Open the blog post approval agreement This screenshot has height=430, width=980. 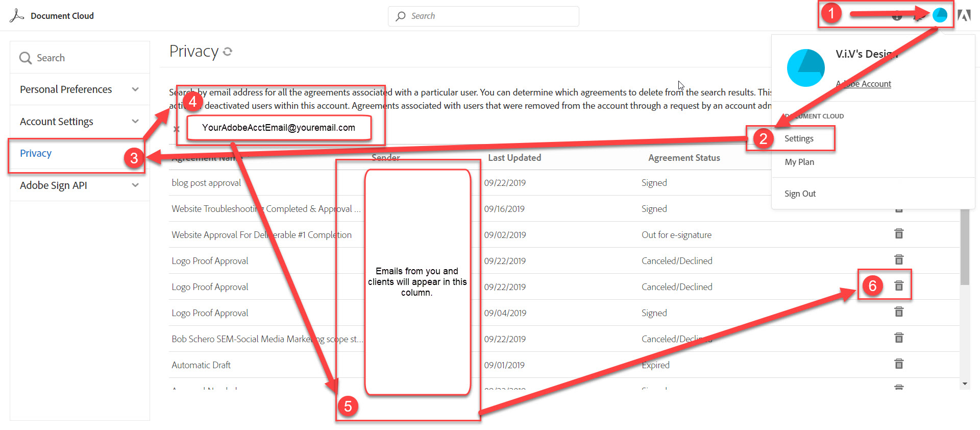point(206,183)
